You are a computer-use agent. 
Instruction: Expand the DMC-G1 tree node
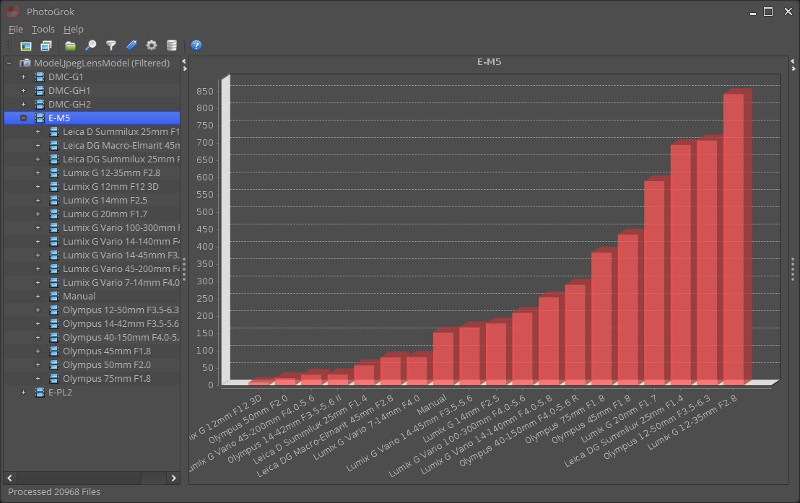click(x=23, y=77)
